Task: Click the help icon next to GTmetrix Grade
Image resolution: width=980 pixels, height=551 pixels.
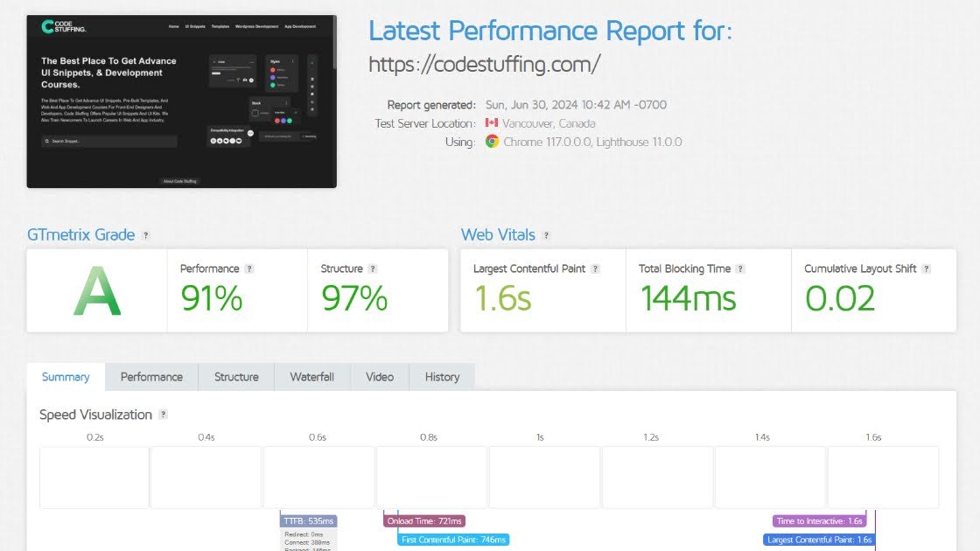Action: 146,235
